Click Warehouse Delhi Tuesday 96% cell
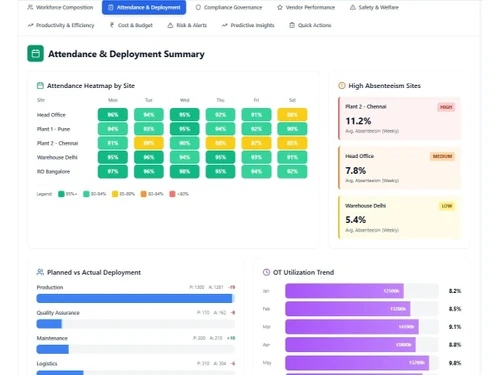Image resolution: width=500 pixels, height=375 pixels. tap(149, 157)
